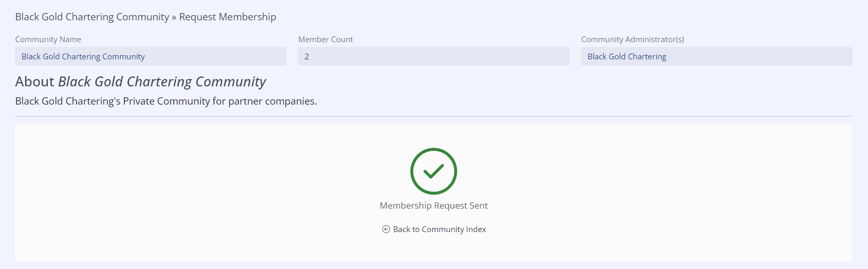The height and width of the screenshot is (269, 868).
Task: Click the Community Administrator(s) label
Action: (x=632, y=40)
